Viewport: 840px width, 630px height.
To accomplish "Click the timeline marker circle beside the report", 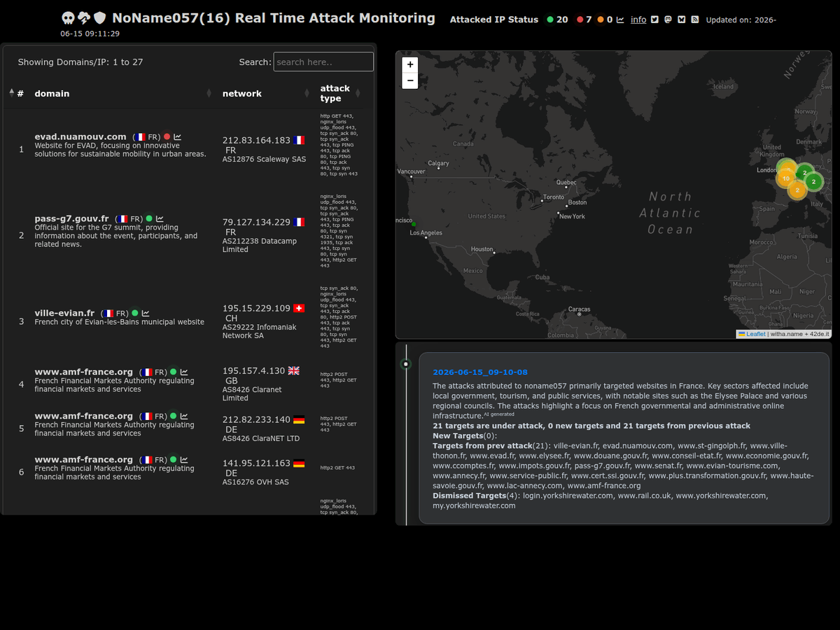I will point(406,364).
